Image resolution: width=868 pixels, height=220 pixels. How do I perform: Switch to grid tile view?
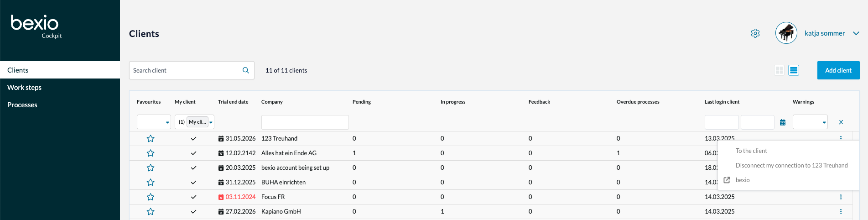[779, 70]
